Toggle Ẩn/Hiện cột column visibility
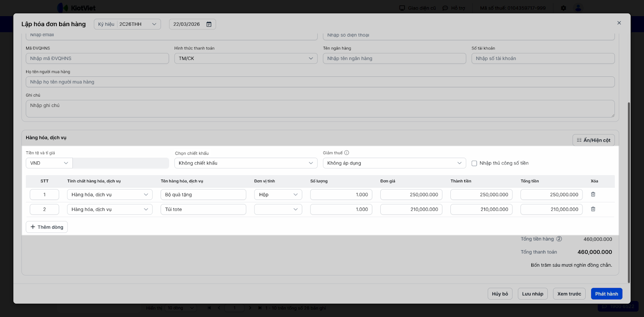Image resolution: width=644 pixels, height=317 pixels. [593, 140]
